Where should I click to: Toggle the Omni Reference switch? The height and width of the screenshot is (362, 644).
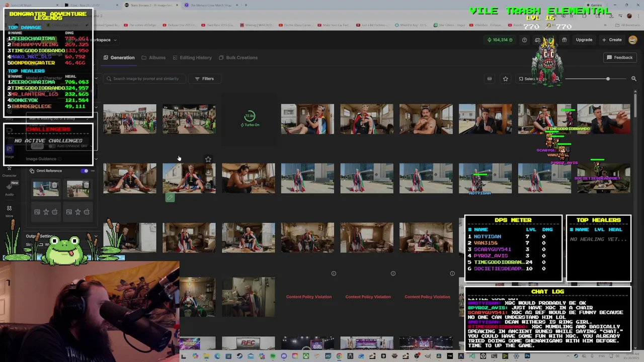click(85, 171)
